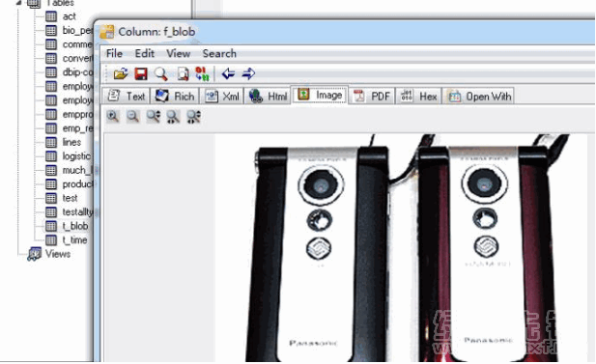
Task: Click the zoom out magnifier icon
Action: point(132,117)
